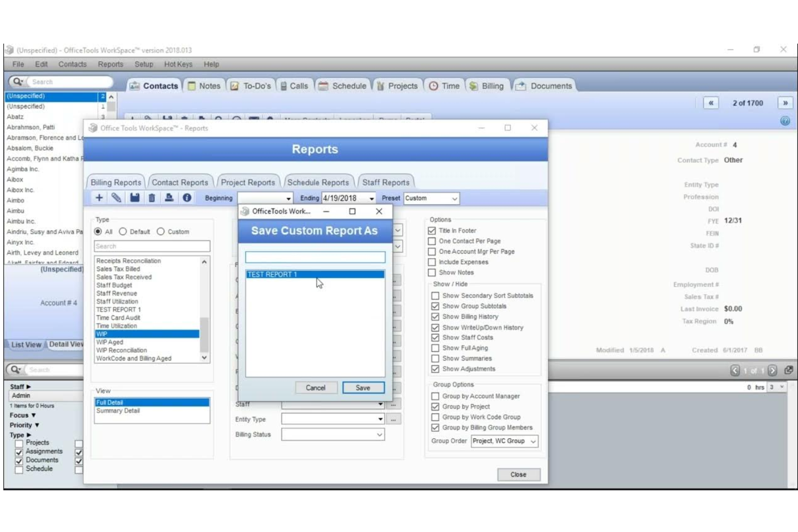Toggle Group by Account Manager
This screenshot has width=798, height=532.
[x=435, y=396]
